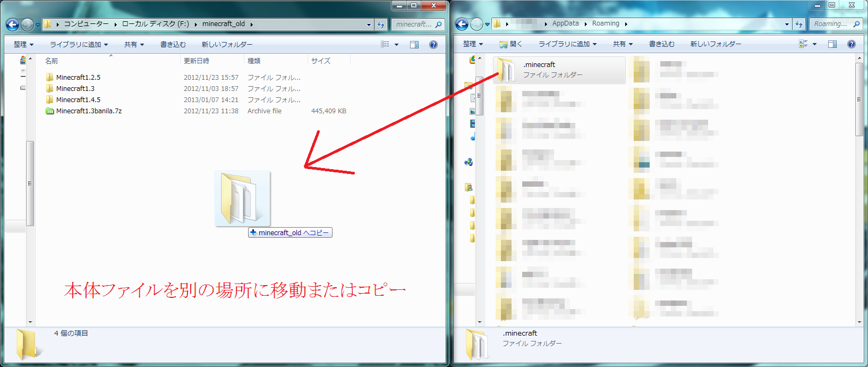Click the search magnifier in the minecraft_old window

(439, 24)
